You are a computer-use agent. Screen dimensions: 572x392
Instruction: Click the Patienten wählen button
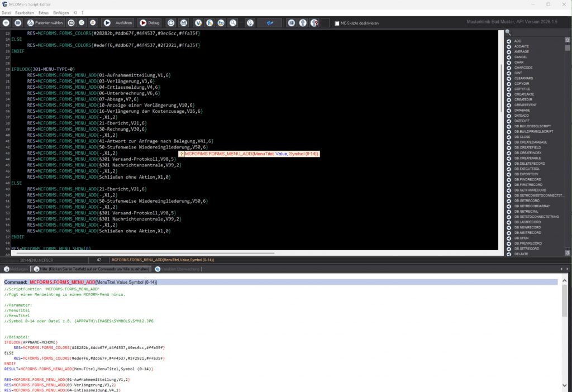pos(45,23)
